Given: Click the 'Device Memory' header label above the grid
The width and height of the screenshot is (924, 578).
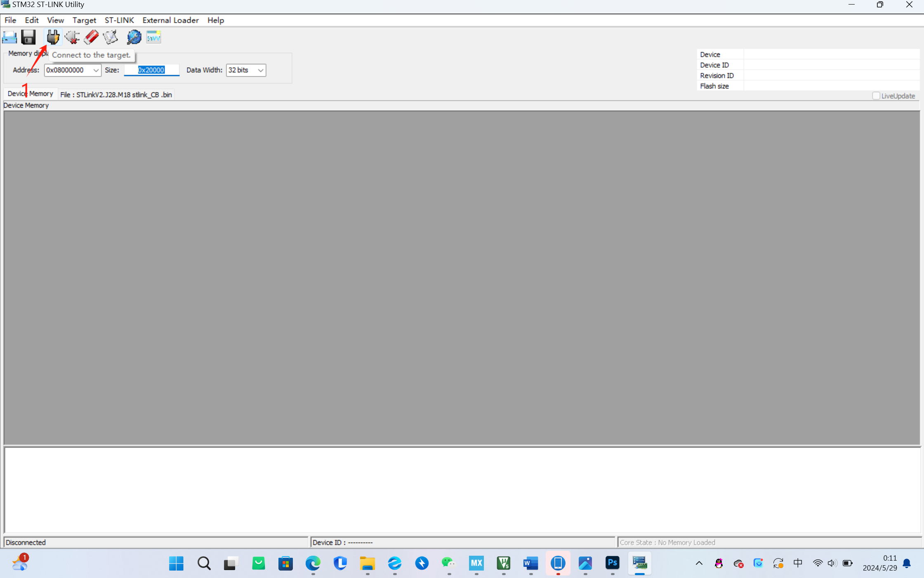Looking at the screenshot, I should pyautogui.click(x=26, y=105).
